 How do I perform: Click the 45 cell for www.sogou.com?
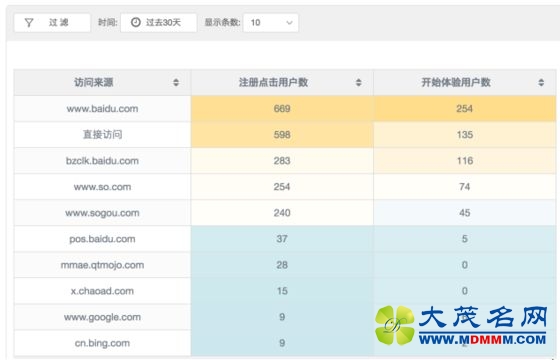[x=465, y=213]
